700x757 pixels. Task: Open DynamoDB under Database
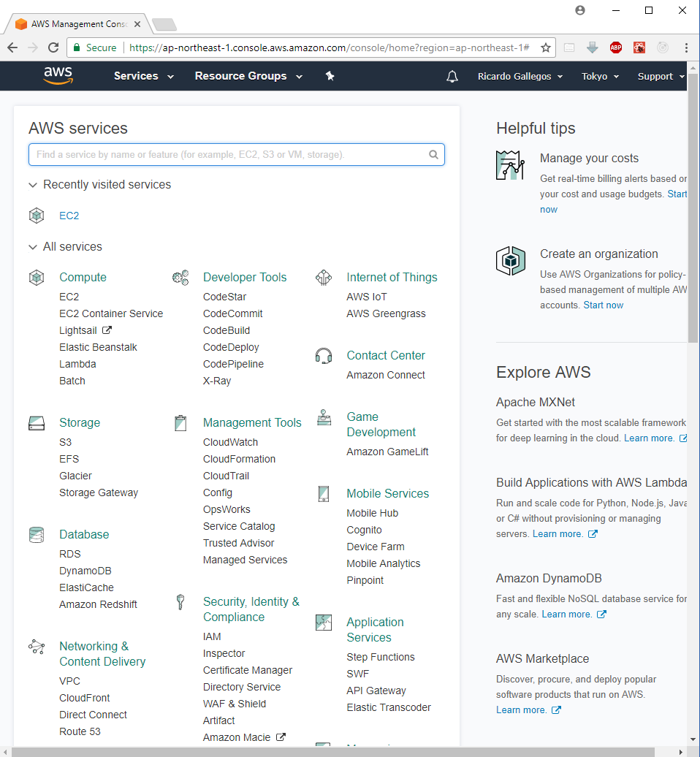click(85, 571)
